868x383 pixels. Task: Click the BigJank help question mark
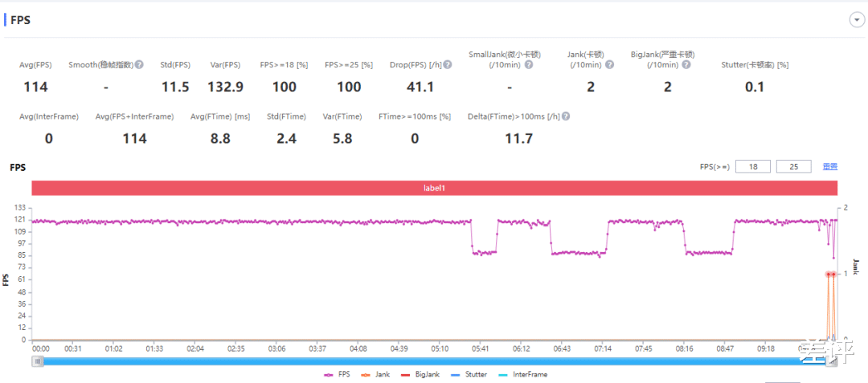click(686, 65)
